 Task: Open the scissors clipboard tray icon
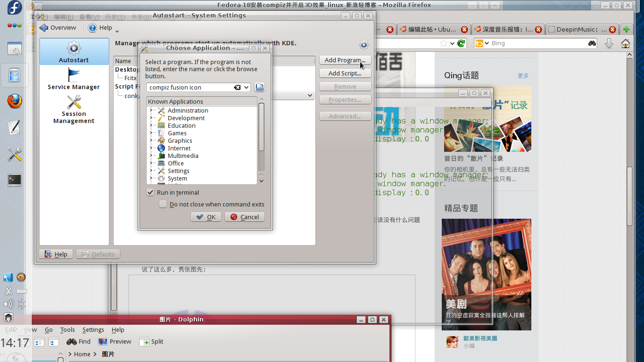pyautogui.click(x=8, y=291)
